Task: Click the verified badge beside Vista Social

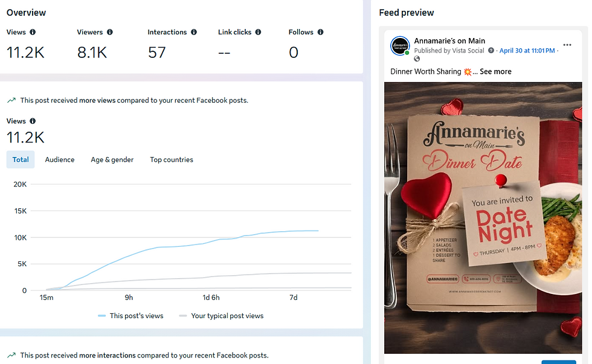Action: click(491, 51)
